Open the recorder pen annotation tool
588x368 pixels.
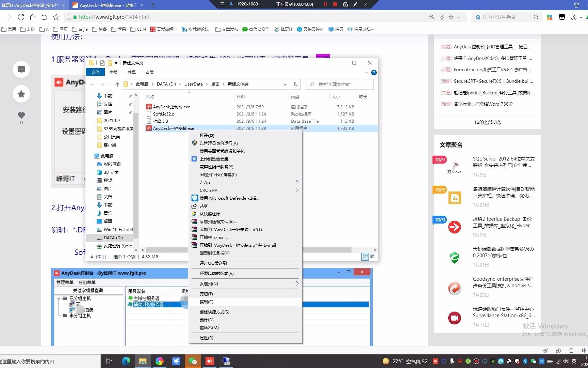coord(355,4)
